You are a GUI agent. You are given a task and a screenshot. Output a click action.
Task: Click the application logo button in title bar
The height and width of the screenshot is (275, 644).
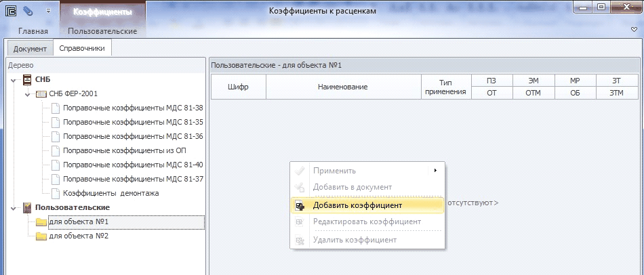click(x=12, y=11)
